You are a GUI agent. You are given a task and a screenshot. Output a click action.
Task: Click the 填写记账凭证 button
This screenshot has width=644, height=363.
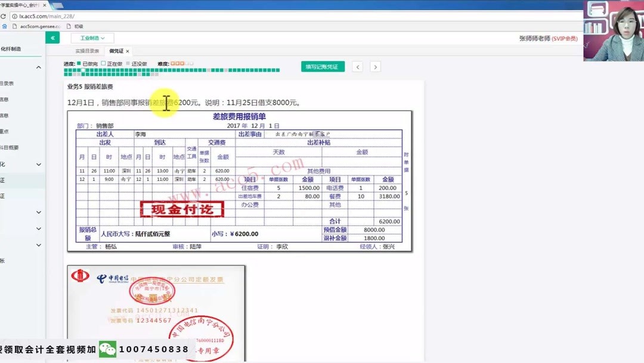(323, 67)
